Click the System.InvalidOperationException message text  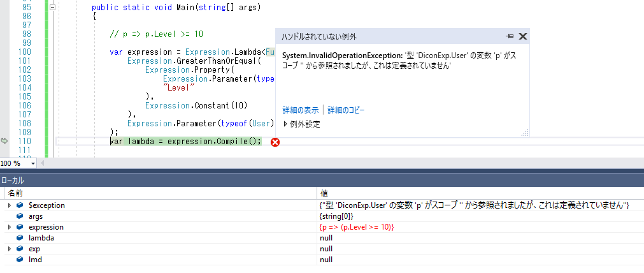398,61
